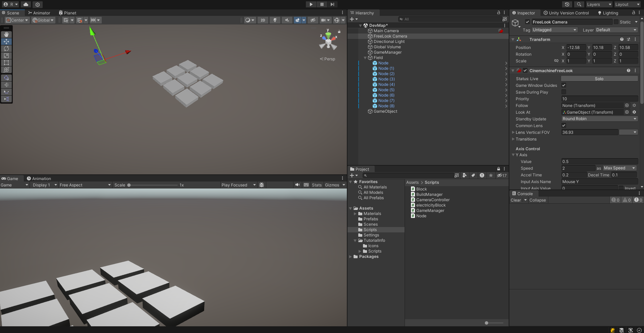Show Stats in Game view

317,185
